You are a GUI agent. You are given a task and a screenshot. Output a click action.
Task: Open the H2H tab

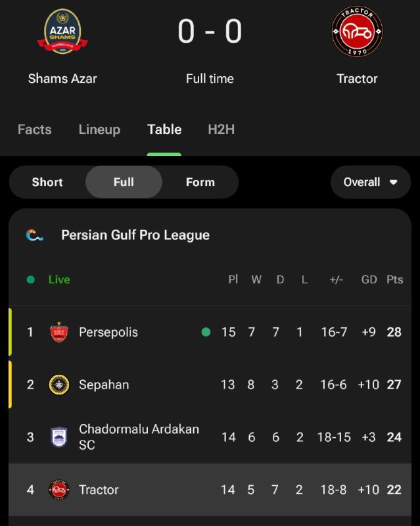pos(221,130)
